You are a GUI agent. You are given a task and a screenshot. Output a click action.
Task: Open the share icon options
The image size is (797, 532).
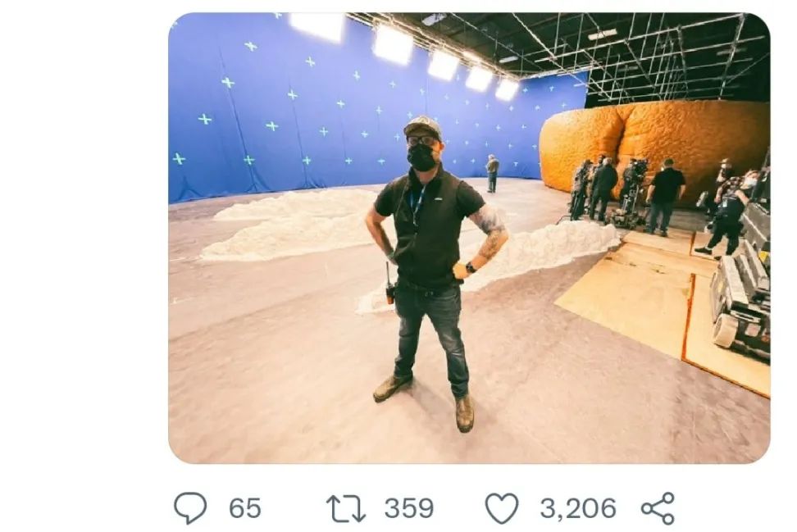click(x=658, y=508)
